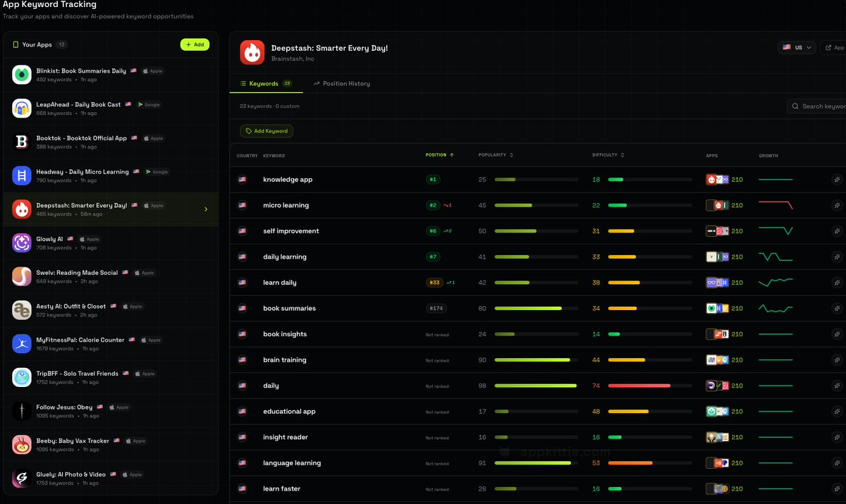Click the popularity bar for language learning

pyautogui.click(x=536, y=463)
